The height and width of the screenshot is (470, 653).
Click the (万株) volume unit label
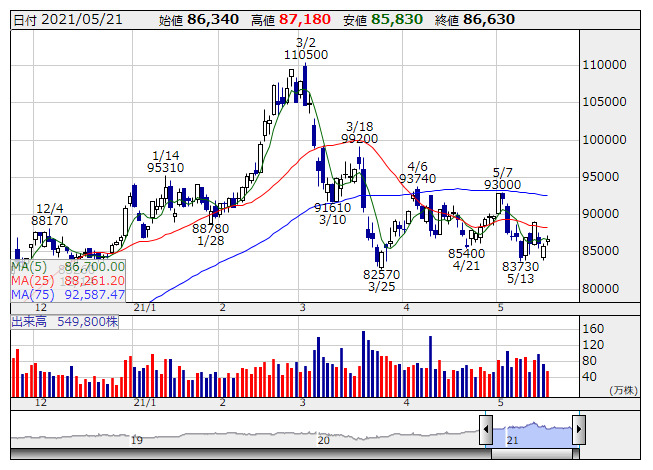[x=623, y=390]
